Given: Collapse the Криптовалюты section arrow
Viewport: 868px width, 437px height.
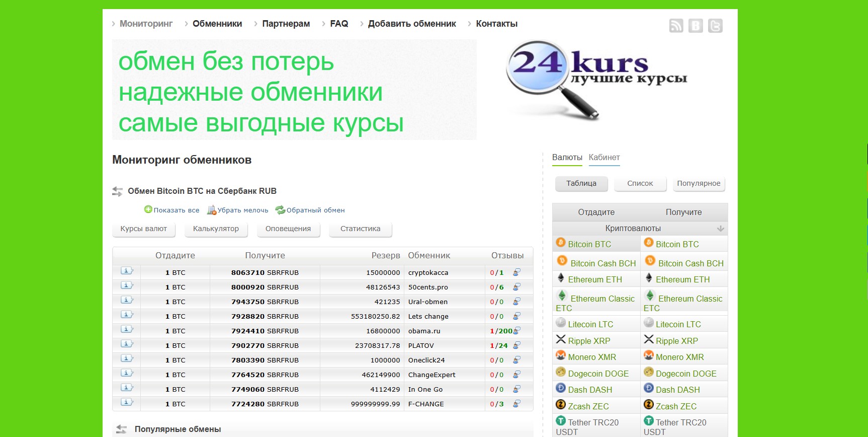Looking at the screenshot, I should [x=720, y=229].
